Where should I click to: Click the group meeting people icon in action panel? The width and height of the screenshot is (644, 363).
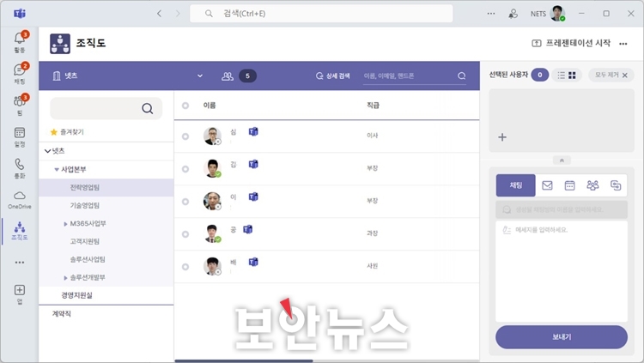(x=592, y=185)
